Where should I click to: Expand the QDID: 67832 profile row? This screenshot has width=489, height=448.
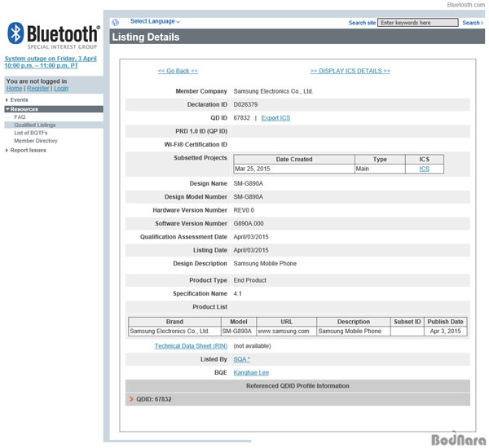297,399
